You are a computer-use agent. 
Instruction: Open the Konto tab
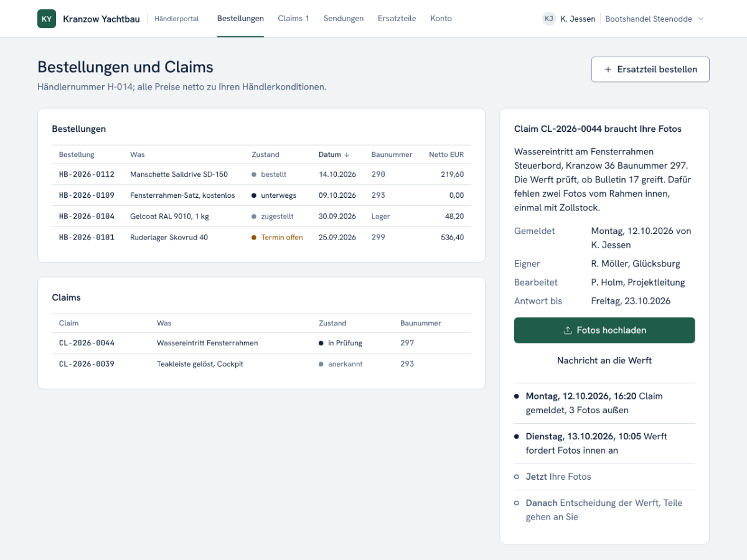[x=441, y=19]
